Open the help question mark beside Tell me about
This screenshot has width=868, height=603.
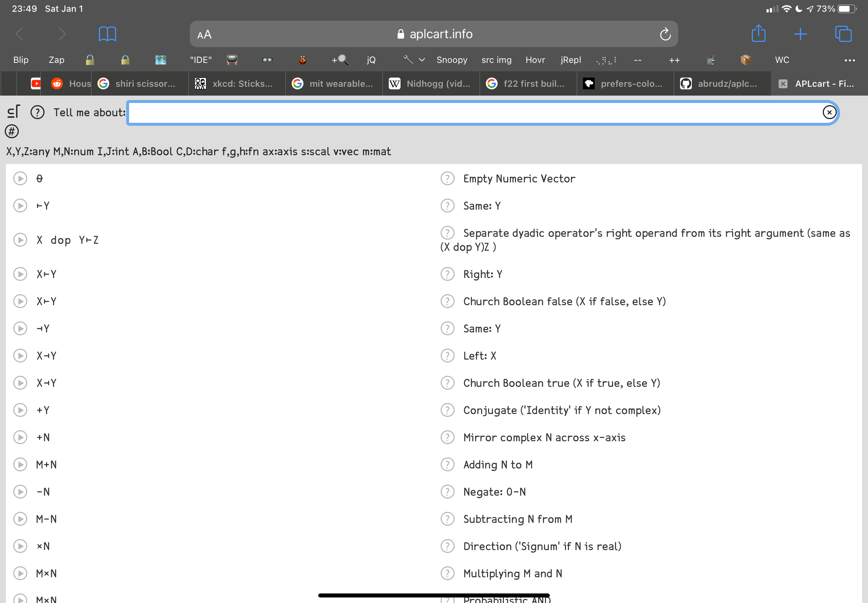[38, 112]
